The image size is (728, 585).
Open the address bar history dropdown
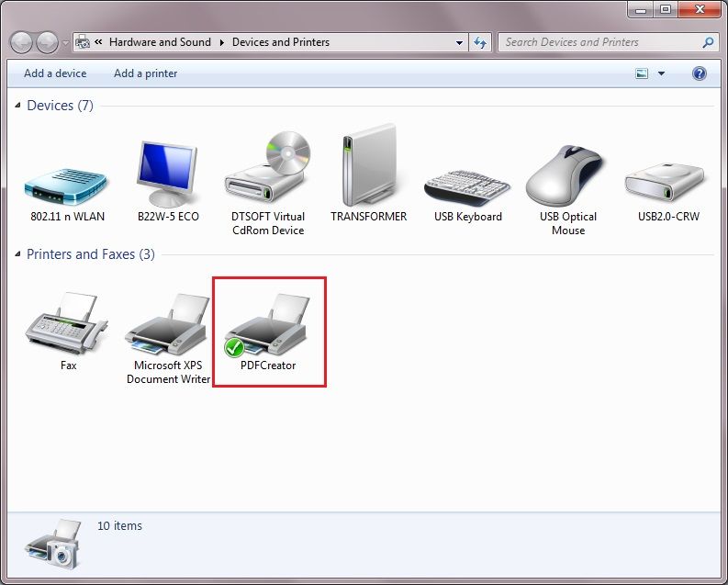[x=460, y=42]
